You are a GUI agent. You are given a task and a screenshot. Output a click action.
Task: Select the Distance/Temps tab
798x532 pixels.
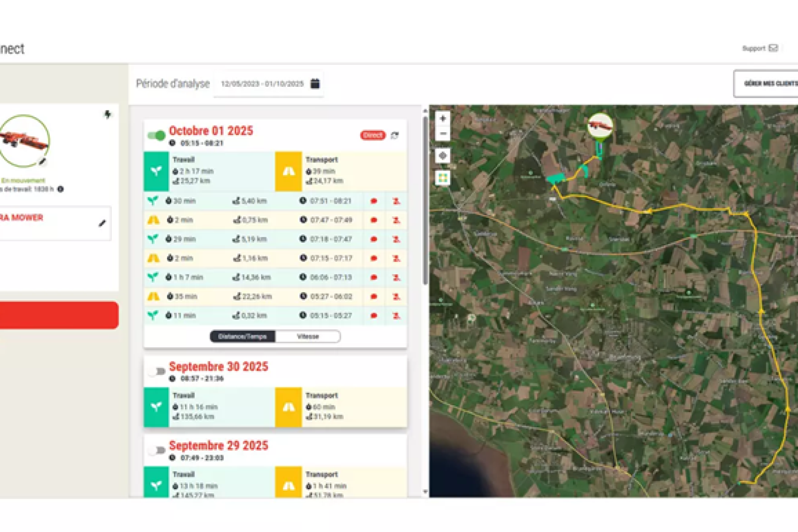point(242,337)
